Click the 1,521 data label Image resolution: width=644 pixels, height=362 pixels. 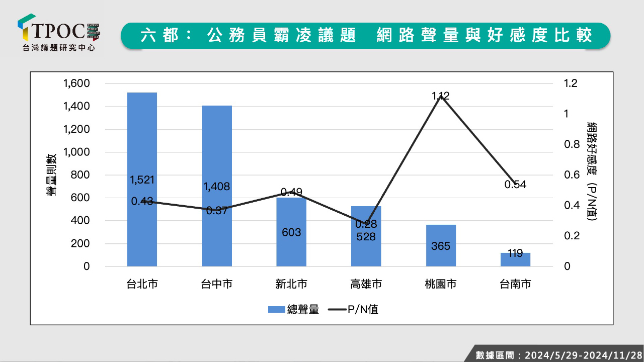pyautogui.click(x=142, y=179)
